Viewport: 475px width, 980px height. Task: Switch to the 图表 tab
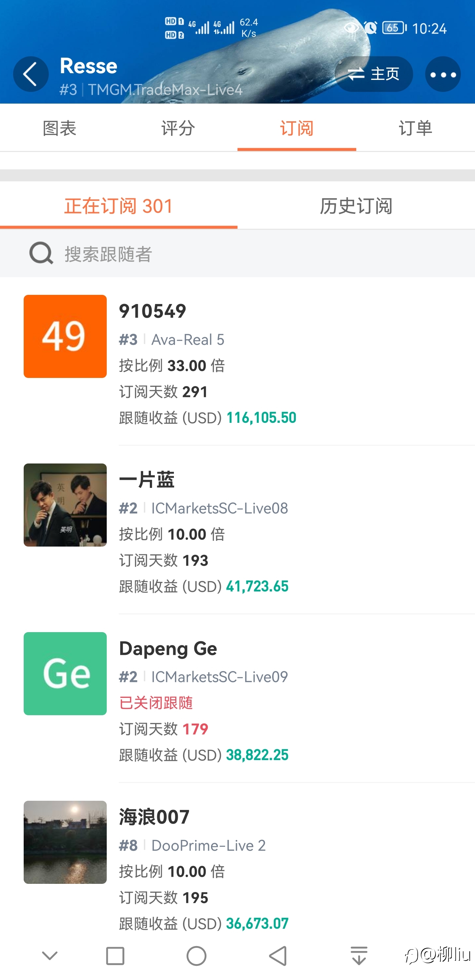59,128
